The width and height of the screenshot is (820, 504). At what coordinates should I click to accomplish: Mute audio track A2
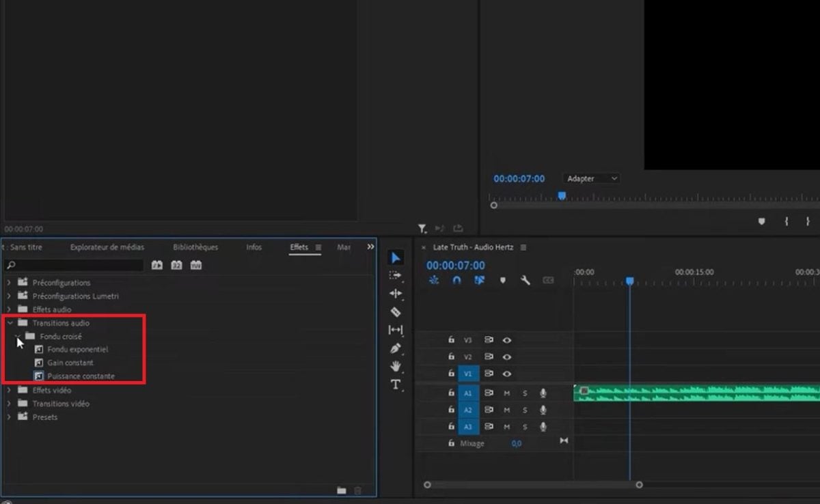point(507,410)
